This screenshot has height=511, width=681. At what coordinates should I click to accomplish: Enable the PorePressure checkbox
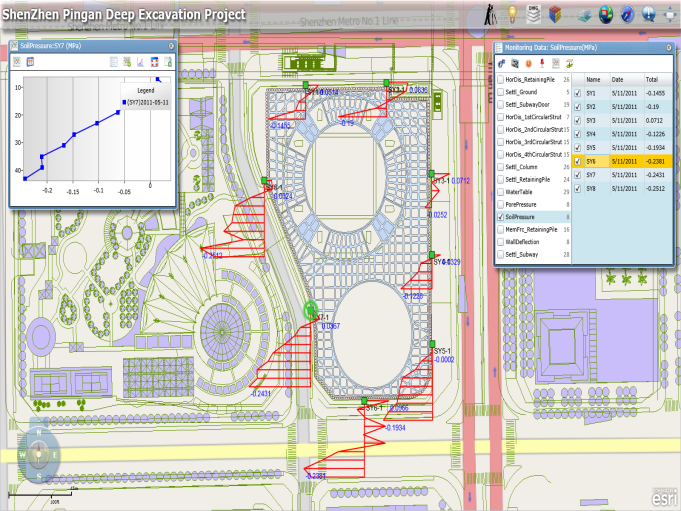[501, 204]
